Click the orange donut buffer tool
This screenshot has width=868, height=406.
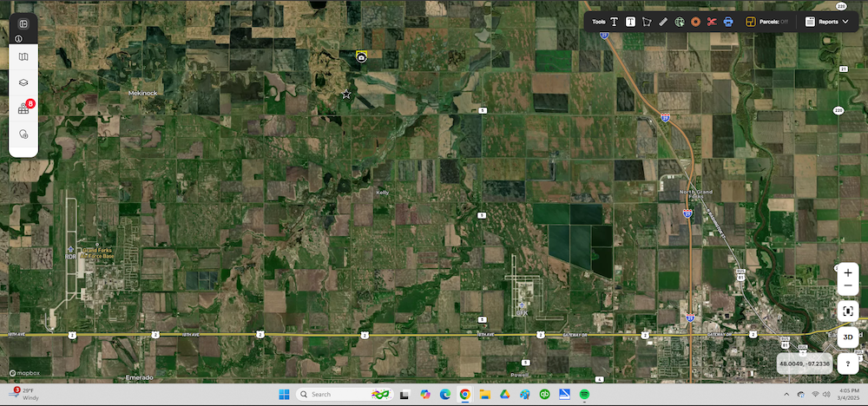tap(695, 22)
